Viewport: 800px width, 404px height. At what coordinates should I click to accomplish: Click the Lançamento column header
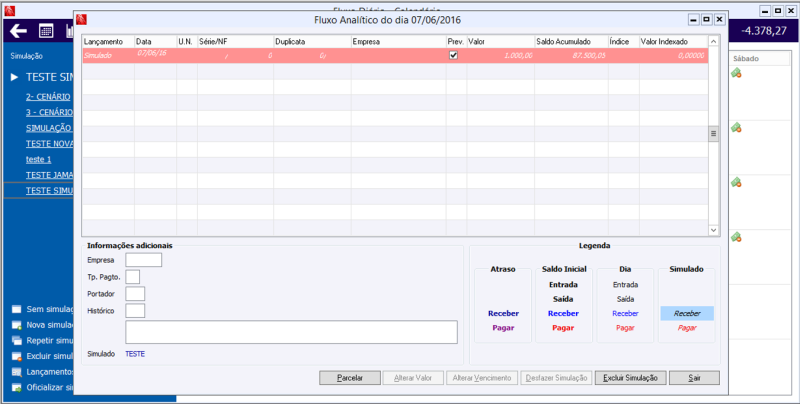coord(108,41)
